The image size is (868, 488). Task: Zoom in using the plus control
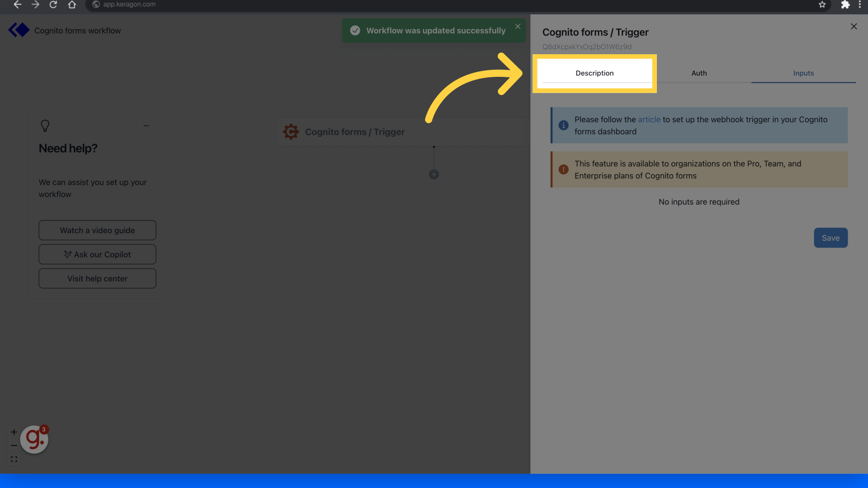[x=14, y=432]
